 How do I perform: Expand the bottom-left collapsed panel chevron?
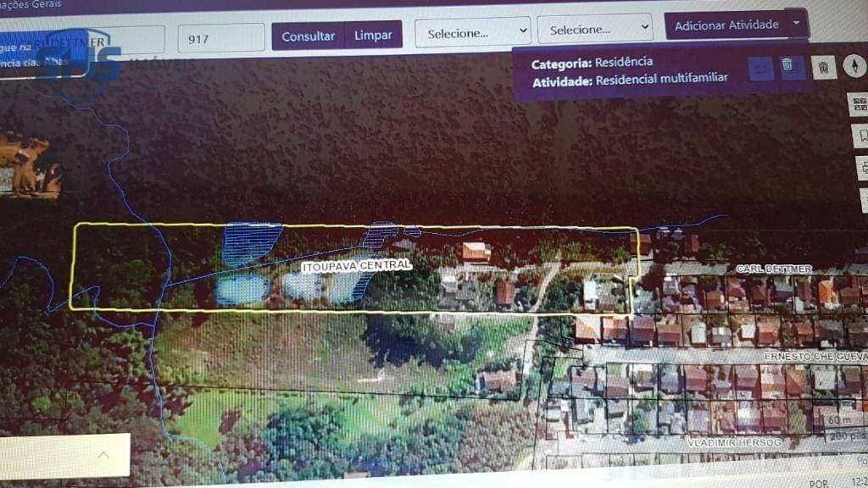103,455
